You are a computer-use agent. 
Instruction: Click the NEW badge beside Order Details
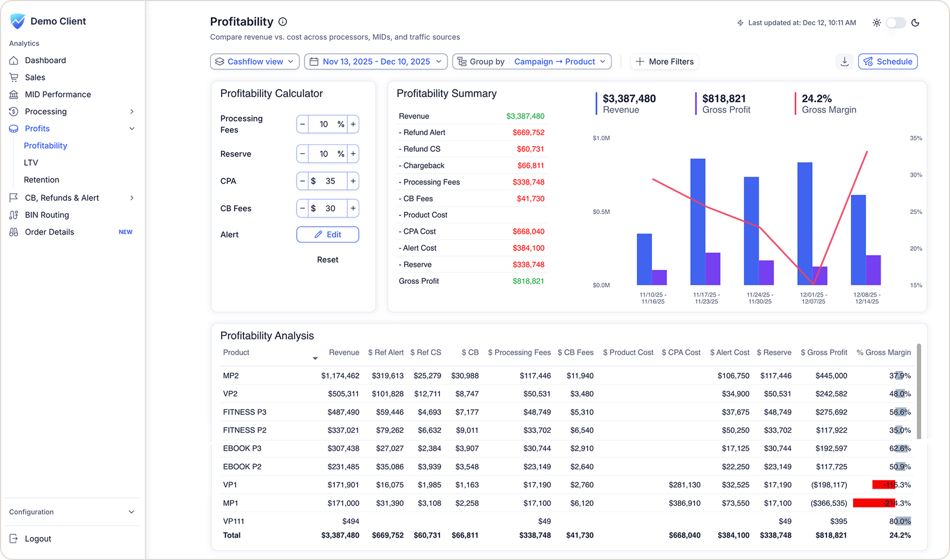[x=126, y=232]
